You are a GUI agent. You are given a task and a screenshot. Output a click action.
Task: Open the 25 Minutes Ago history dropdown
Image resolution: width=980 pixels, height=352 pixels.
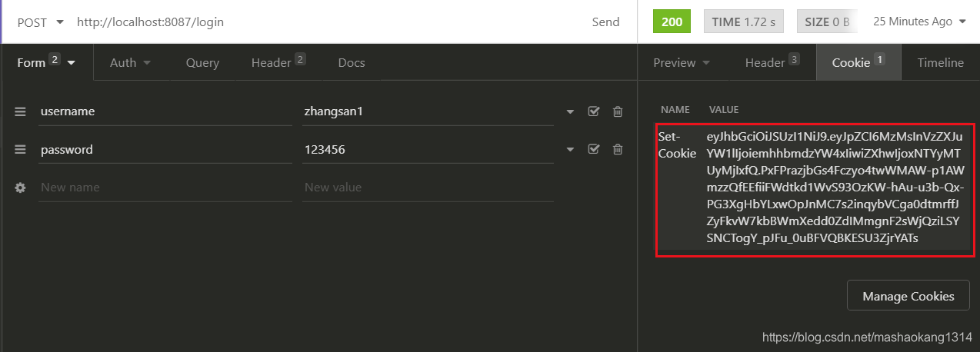919,22
